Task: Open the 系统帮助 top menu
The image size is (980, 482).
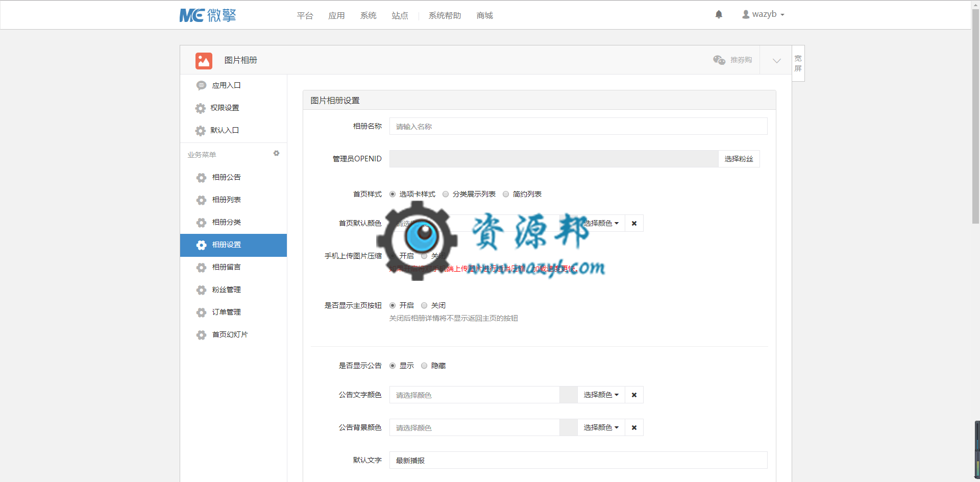Action: [x=445, y=16]
